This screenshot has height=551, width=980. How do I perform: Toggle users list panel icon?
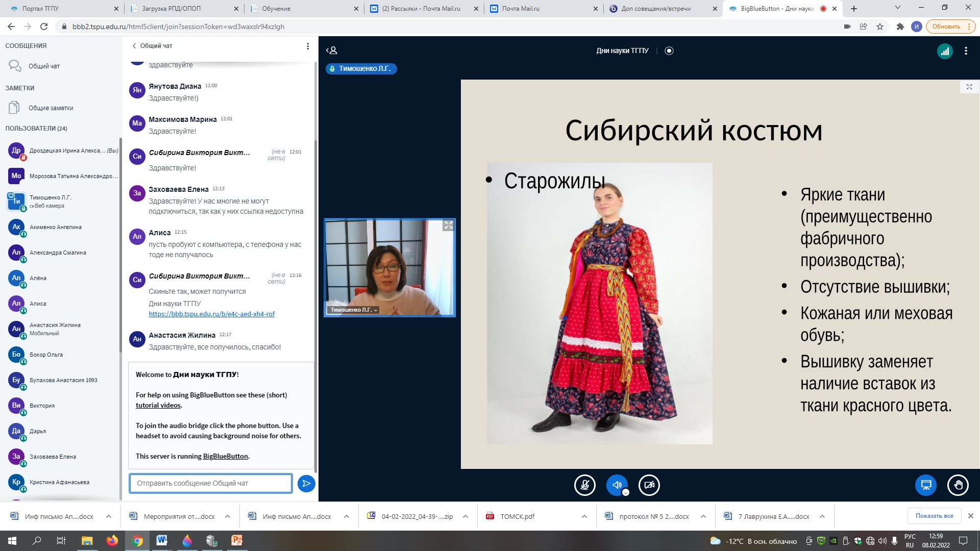click(332, 51)
